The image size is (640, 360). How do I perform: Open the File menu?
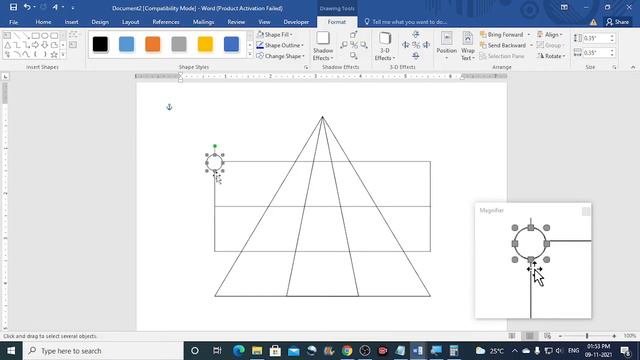click(13, 22)
